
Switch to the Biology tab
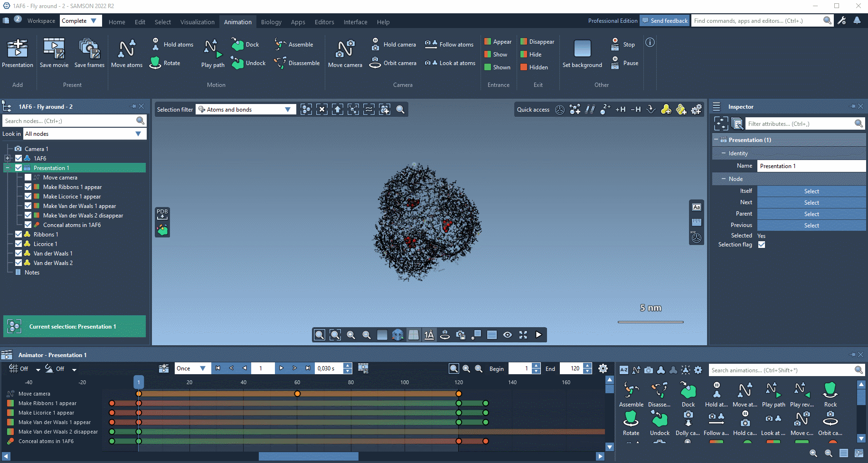coord(271,22)
